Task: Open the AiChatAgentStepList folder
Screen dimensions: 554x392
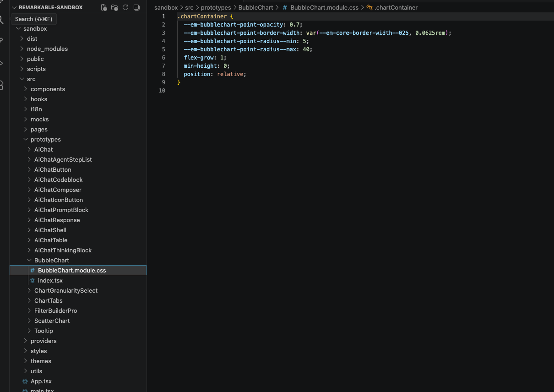Action: (x=63, y=159)
